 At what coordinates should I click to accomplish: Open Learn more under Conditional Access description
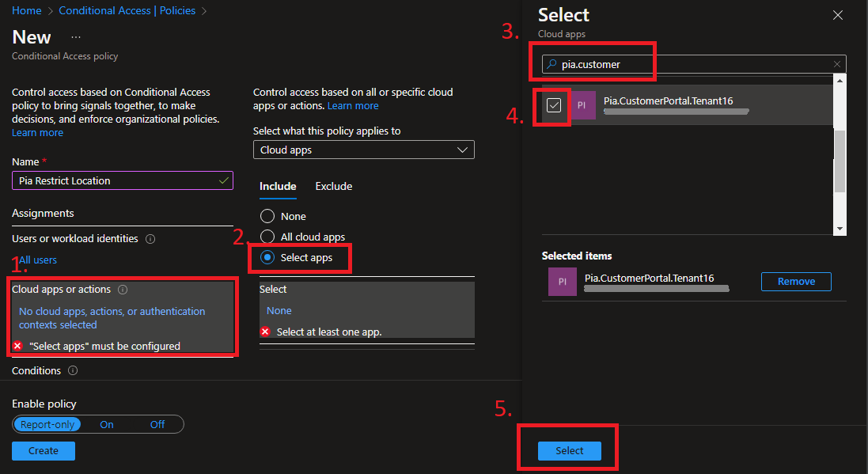click(x=38, y=133)
